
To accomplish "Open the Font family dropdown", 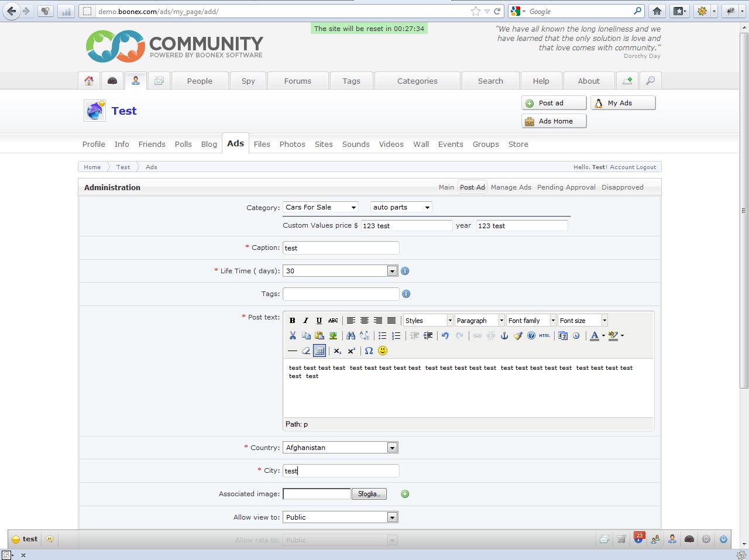I will 531,321.
